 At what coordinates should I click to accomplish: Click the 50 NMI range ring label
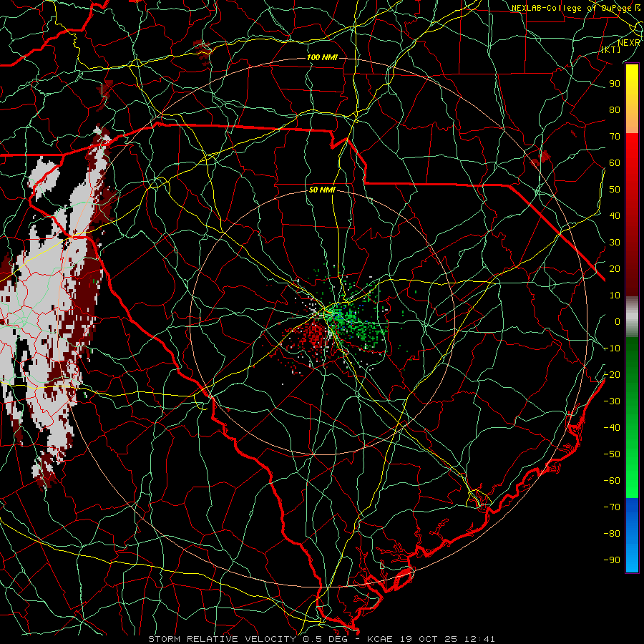(x=322, y=190)
